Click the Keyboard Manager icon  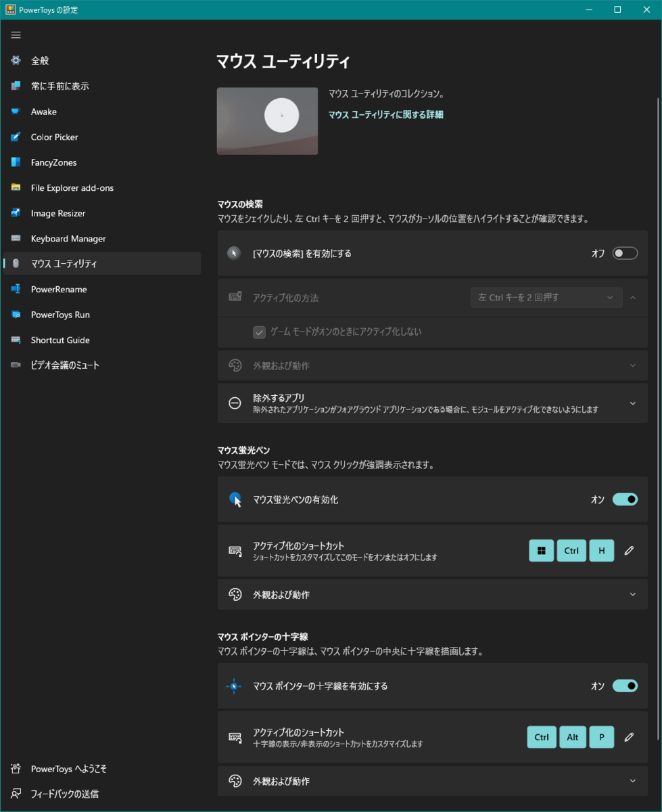16,239
